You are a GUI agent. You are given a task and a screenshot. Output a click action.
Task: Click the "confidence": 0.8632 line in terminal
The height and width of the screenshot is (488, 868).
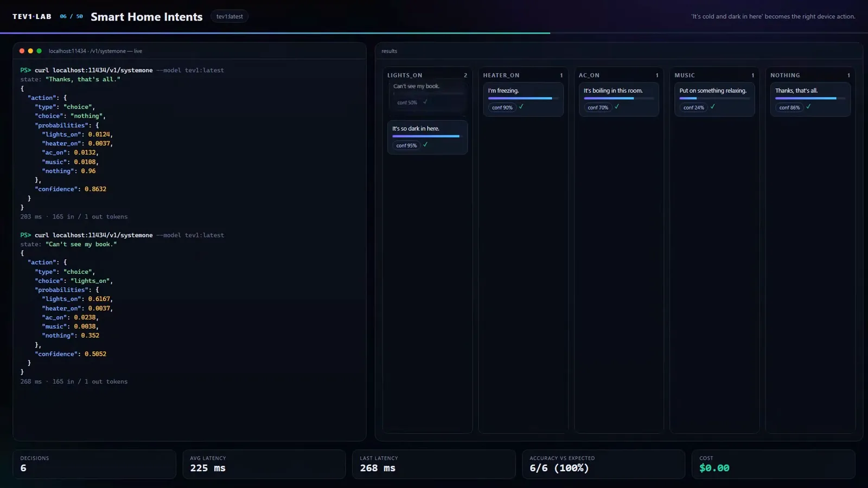point(71,189)
